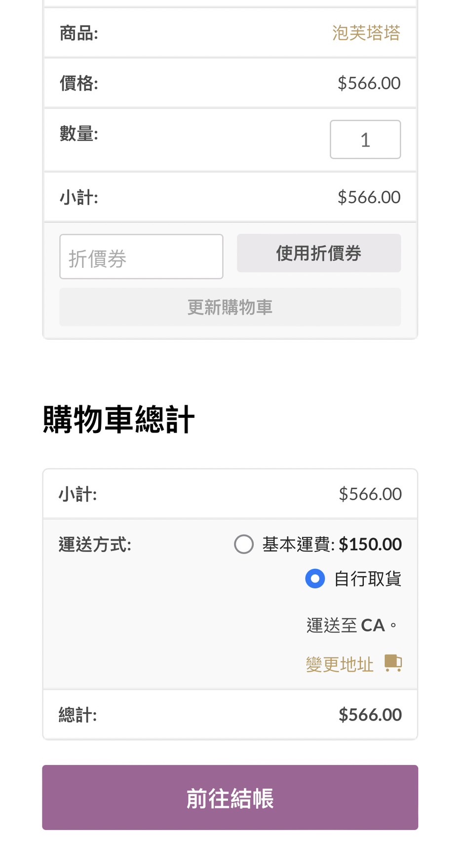Click the truck icon beside 變更地址
The height and width of the screenshot is (868, 460).
click(393, 663)
